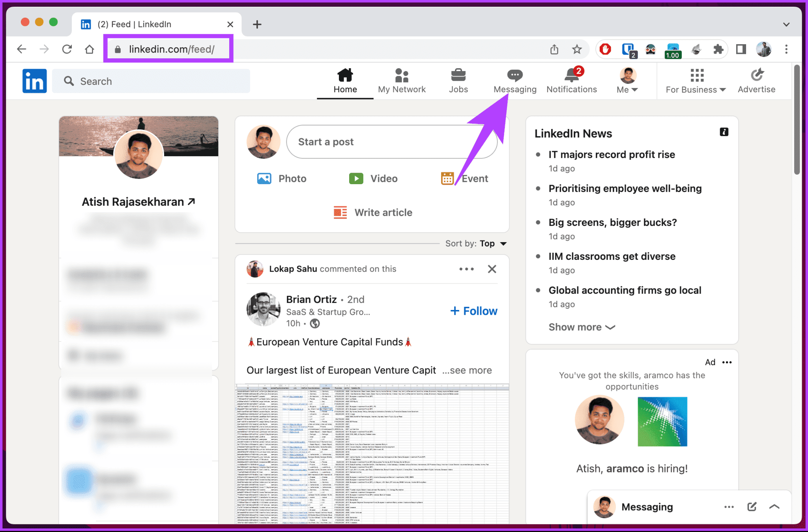Open Brian Ortiz's profile name
This screenshot has height=532, width=808.
311,299
